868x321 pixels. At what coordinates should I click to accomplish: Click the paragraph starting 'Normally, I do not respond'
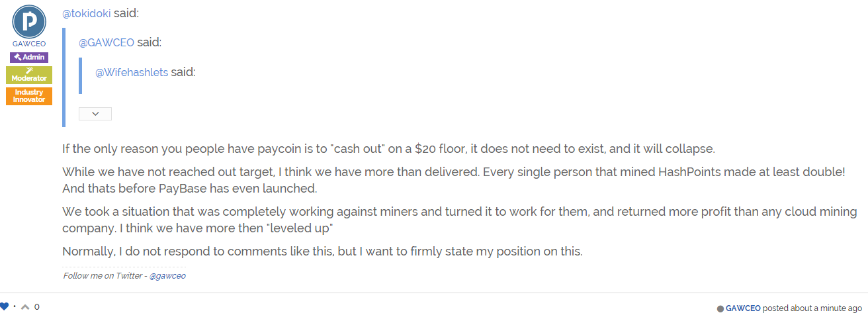322,252
